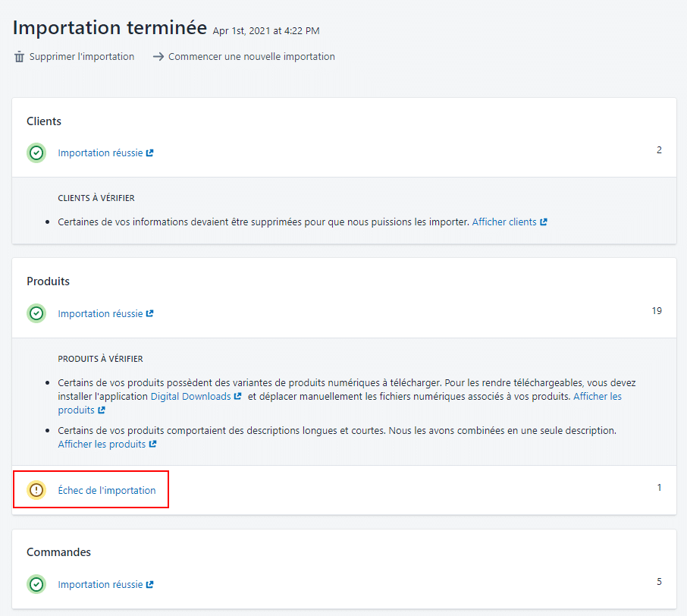The image size is (687, 616).
Task: Click the green checkmark icon under Clients
Action: (x=36, y=153)
